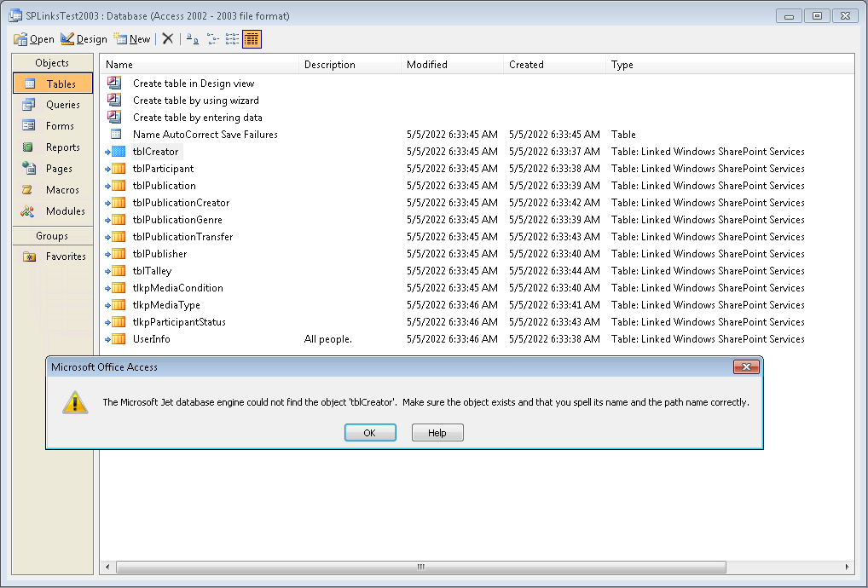Screen dimensions: 868x588
Task: Click the 'All people.' description cell
Action: (328, 339)
